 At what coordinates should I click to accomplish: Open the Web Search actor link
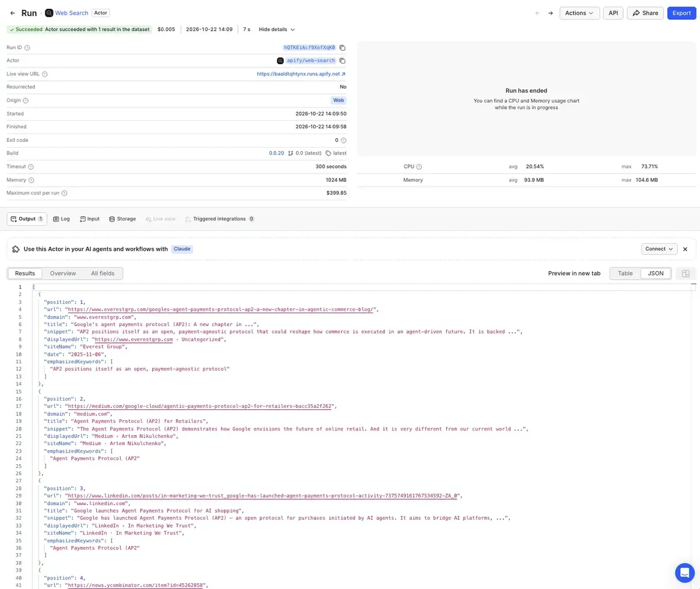[x=72, y=13]
